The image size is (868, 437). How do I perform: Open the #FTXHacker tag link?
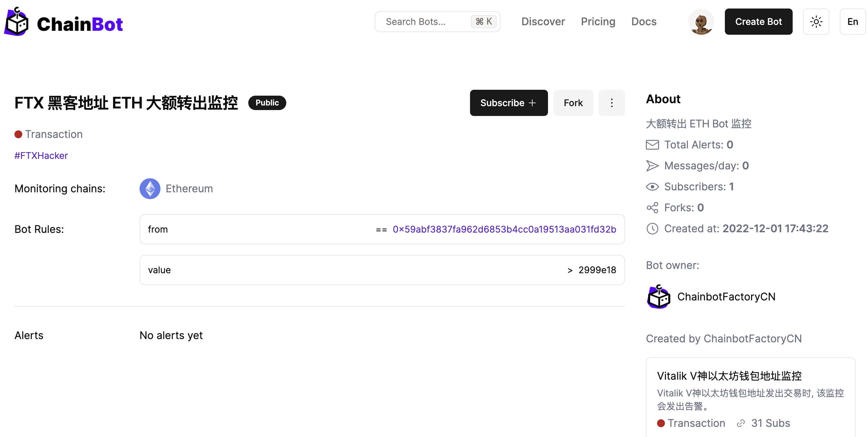pyautogui.click(x=41, y=156)
